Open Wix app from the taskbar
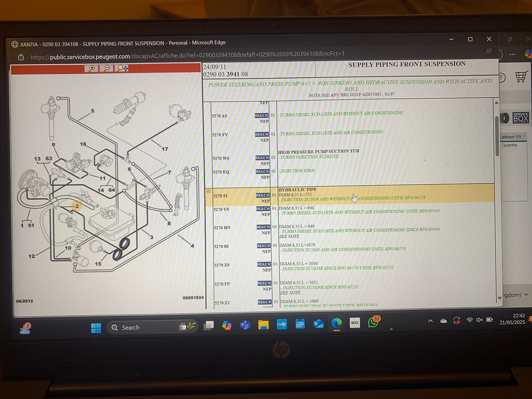Viewport: 532px width, 399px height. pos(354,322)
